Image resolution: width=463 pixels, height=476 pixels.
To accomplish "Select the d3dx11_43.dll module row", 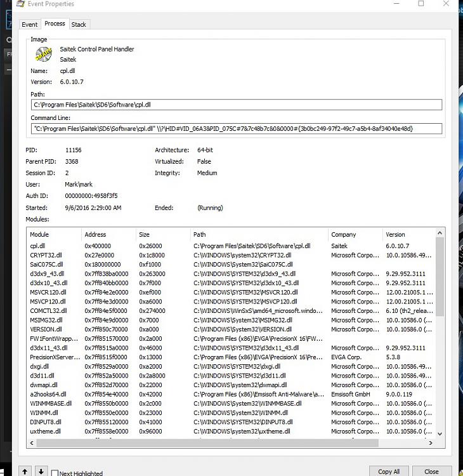I will point(231,348).
